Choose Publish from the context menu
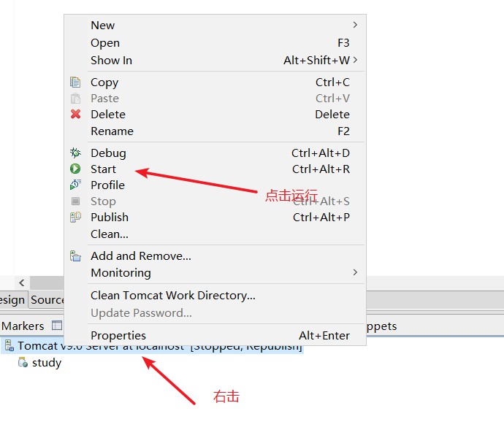504x438 pixels. (x=215, y=218)
